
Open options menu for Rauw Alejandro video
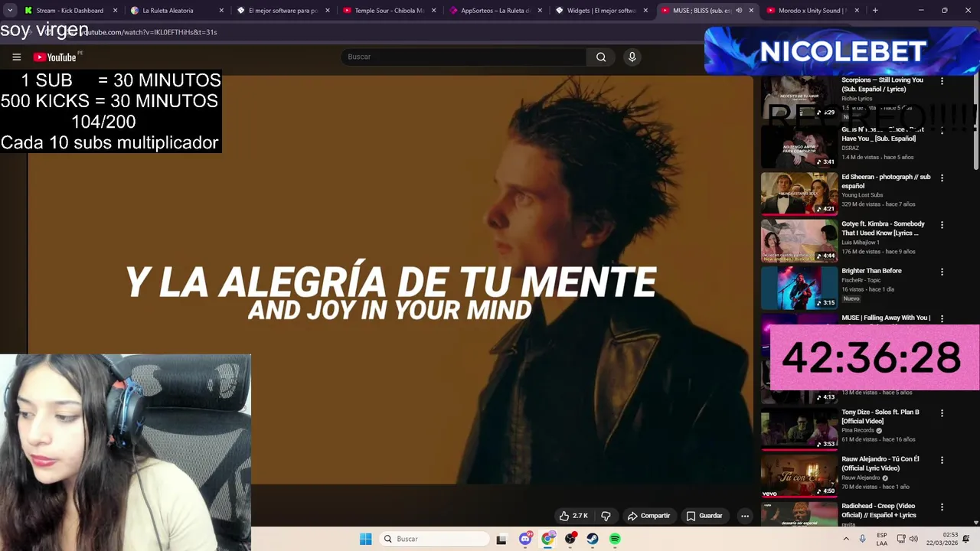click(942, 460)
